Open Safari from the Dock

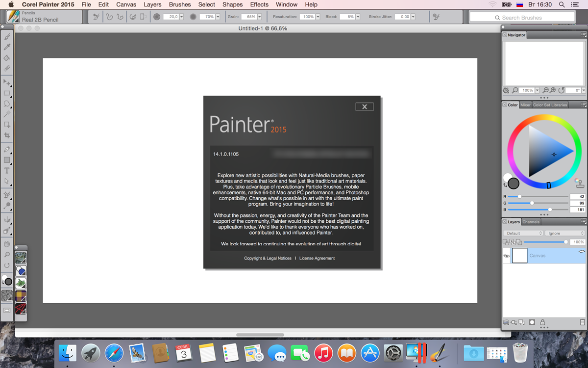pos(114,353)
